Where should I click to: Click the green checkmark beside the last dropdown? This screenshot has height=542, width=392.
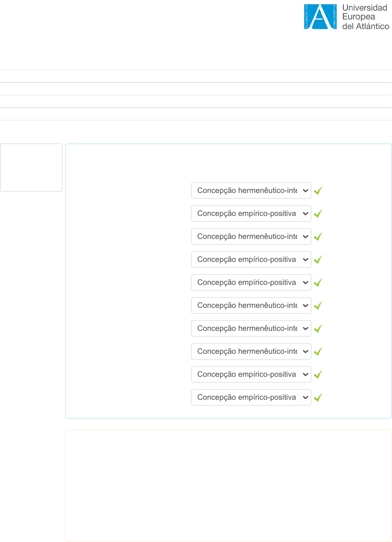click(x=318, y=398)
